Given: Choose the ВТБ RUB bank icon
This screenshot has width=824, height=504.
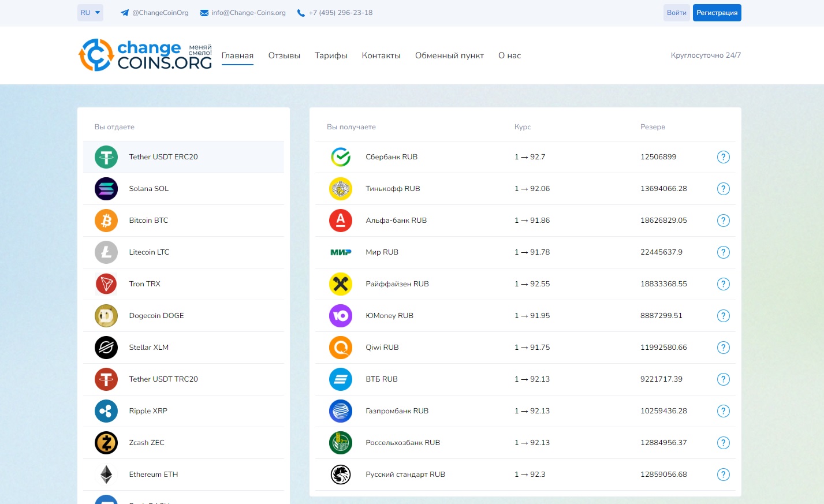Looking at the screenshot, I should (x=341, y=379).
